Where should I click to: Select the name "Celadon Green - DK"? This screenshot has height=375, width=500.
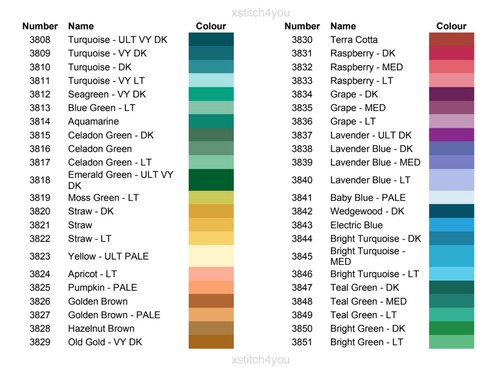[111, 135]
